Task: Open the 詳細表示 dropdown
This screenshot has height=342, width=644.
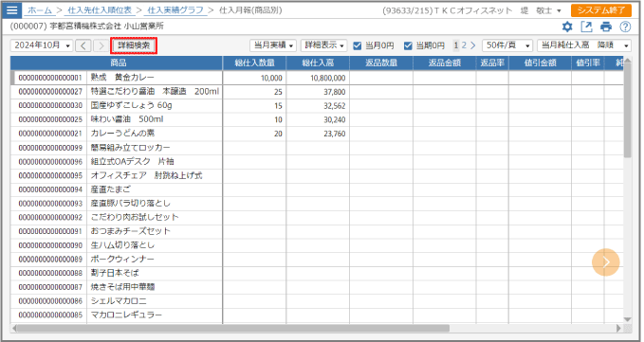Action: [x=323, y=45]
